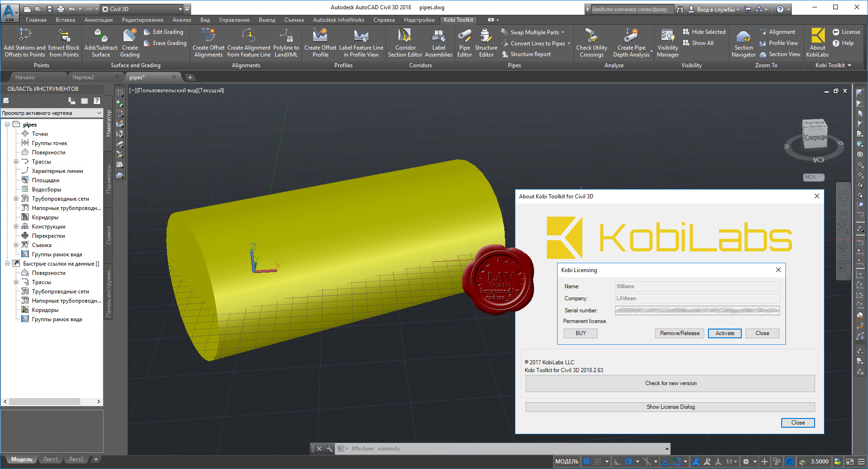Screen dimensions: 868x469
Task: Click the Name field in Kobi Licensing
Action: click(697, 286)
